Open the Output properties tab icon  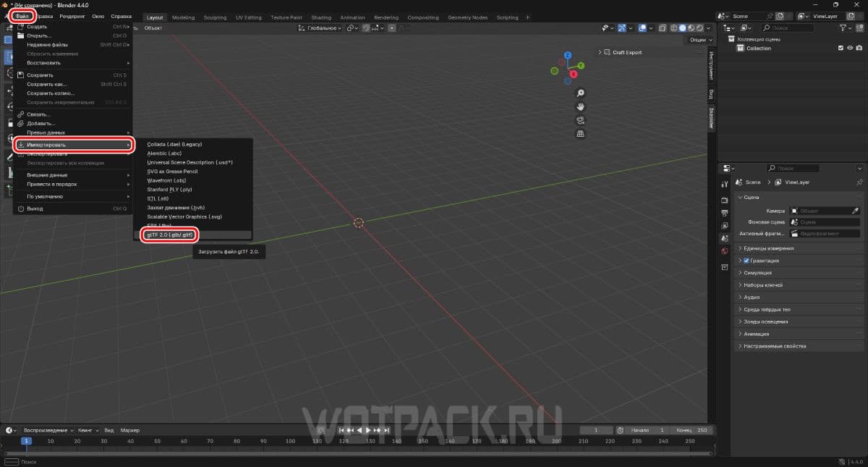(x=725, y=213)
